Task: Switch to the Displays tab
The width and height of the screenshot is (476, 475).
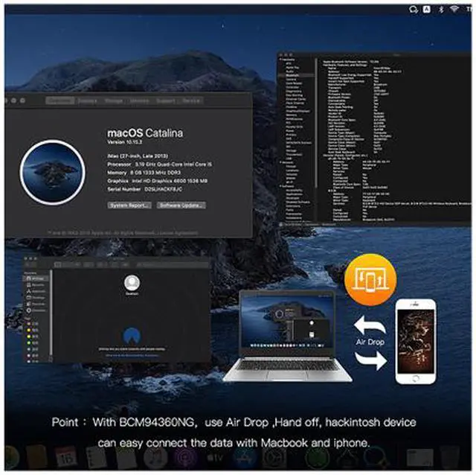Action: pos(87,101)
